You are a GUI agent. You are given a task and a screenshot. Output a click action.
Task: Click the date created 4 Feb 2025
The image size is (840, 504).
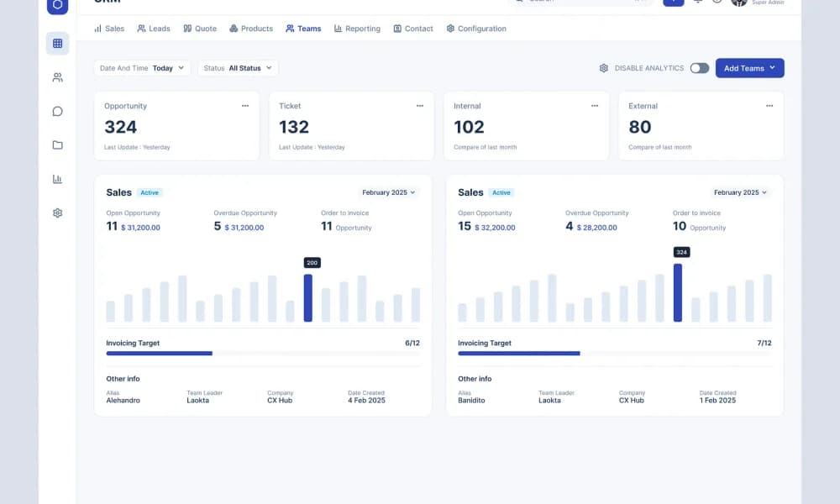click(366, 401)
